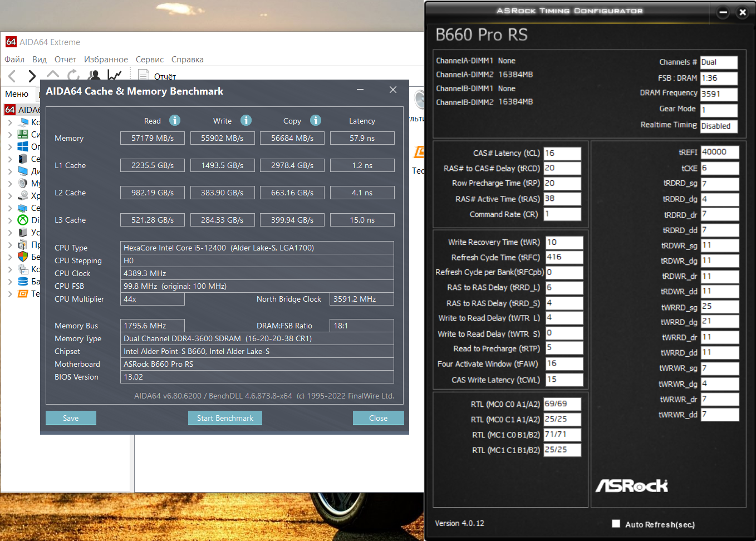756x541 pixels.
Task: Open the Избранное menu
Action: 106,60
